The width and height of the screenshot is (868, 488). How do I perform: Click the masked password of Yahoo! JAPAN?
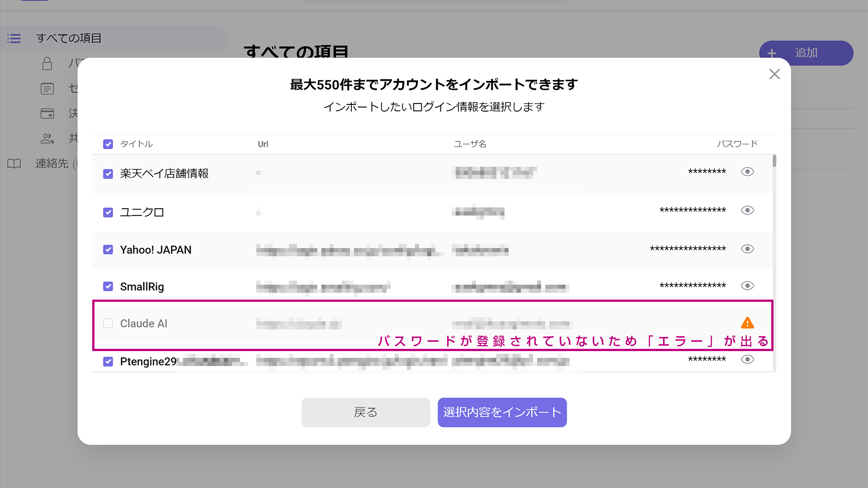[688, 249]
